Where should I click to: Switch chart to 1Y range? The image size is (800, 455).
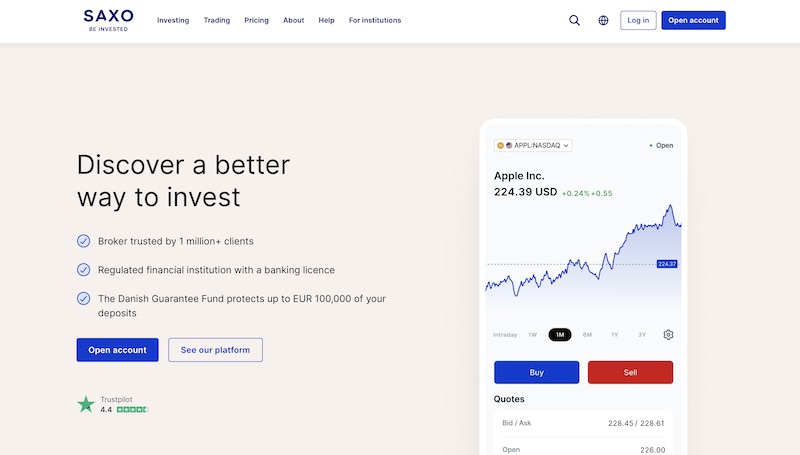pos(614,335)
